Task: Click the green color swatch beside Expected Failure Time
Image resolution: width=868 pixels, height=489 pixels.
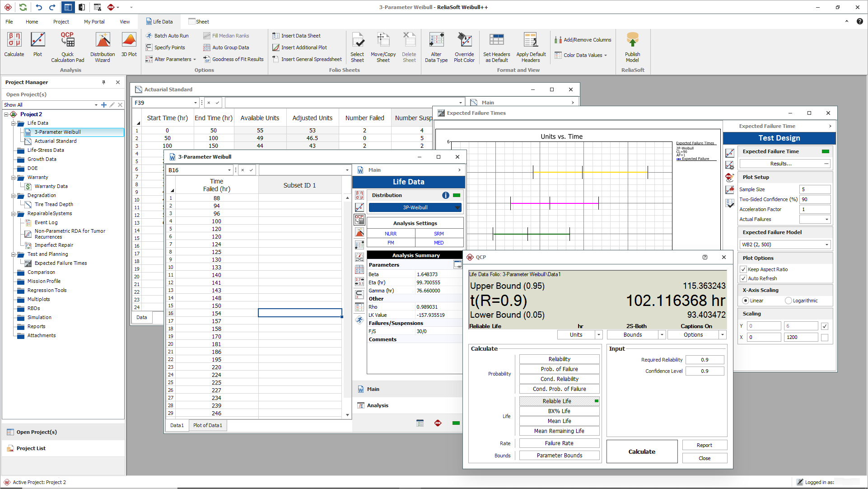Action: 826,151
